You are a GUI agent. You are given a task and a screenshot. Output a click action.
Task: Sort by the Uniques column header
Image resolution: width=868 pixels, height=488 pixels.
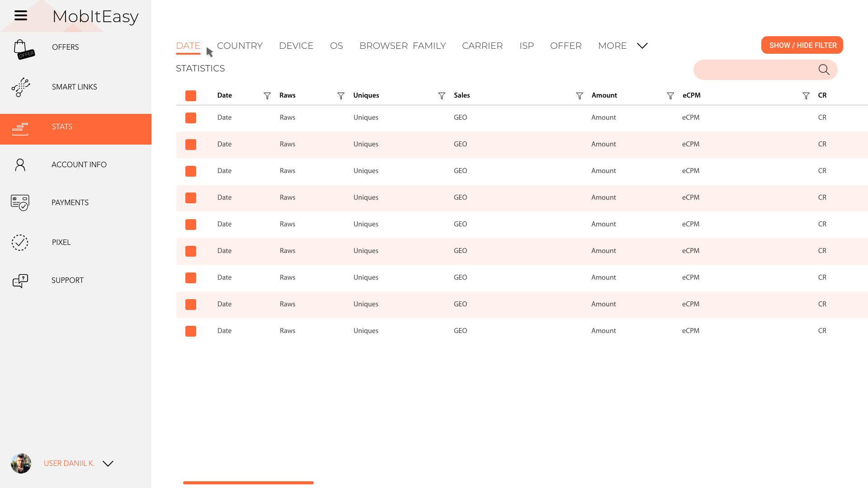[x=366, y=95]
